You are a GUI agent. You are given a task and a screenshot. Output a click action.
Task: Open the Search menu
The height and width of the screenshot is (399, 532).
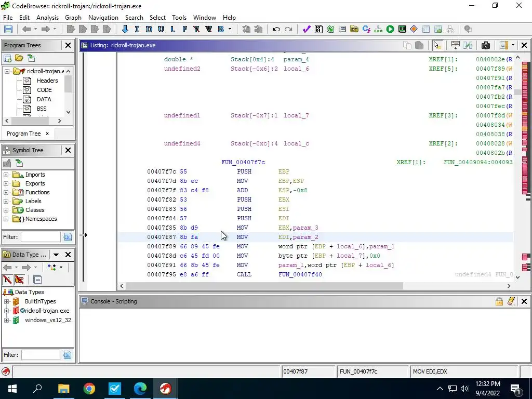coord(134,18)
